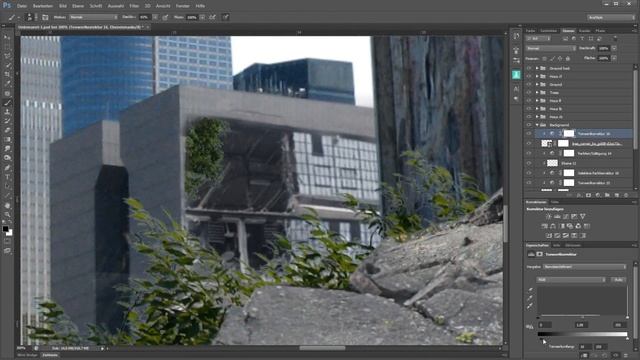640x360 pixels.
Task: Click lock all icon in layers panel
Action: pos(568,58)
